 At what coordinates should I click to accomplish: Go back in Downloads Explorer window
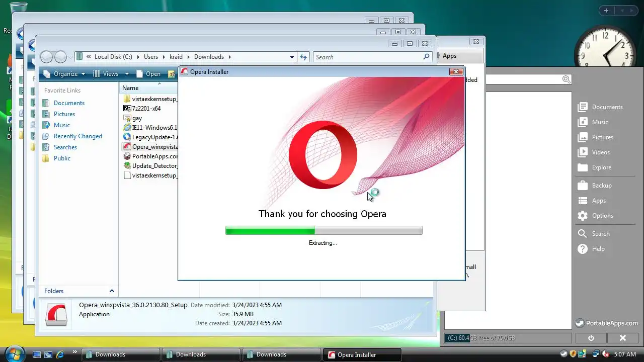tap(46, 57)
